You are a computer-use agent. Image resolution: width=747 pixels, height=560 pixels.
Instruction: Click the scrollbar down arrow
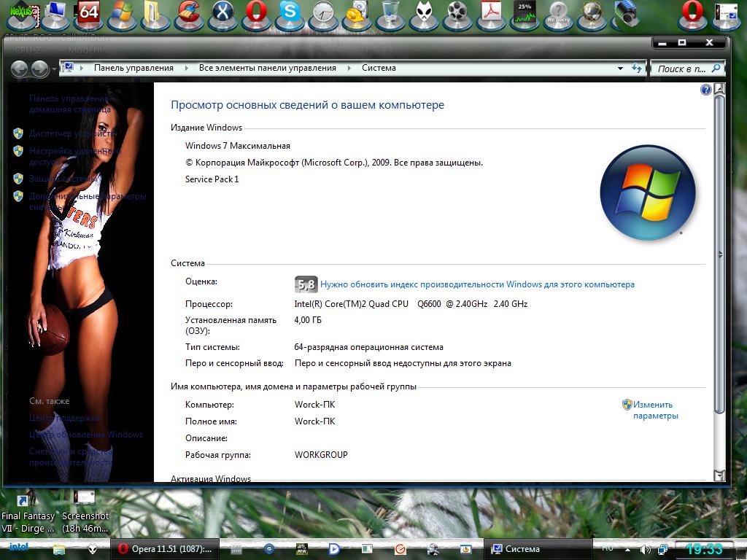point(719,475)
